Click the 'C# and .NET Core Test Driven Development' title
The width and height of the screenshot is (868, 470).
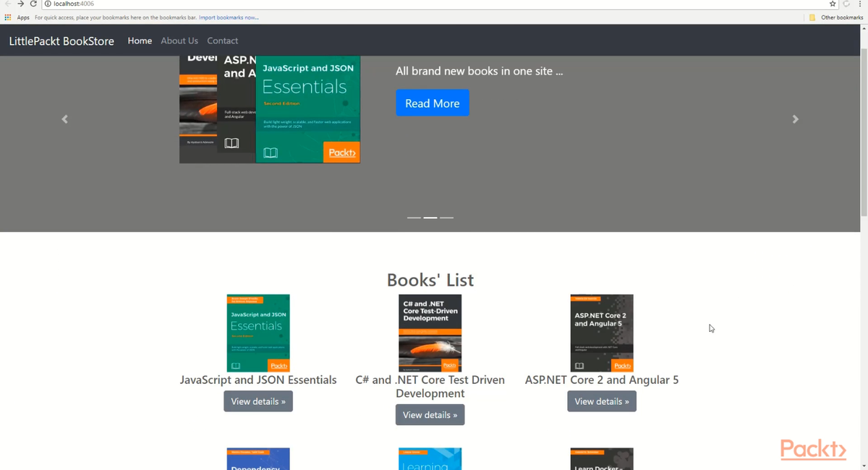click(x=430, y=386)
